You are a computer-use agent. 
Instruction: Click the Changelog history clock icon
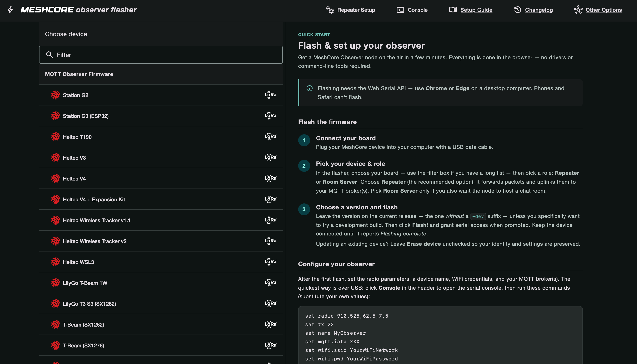[518, 10]
